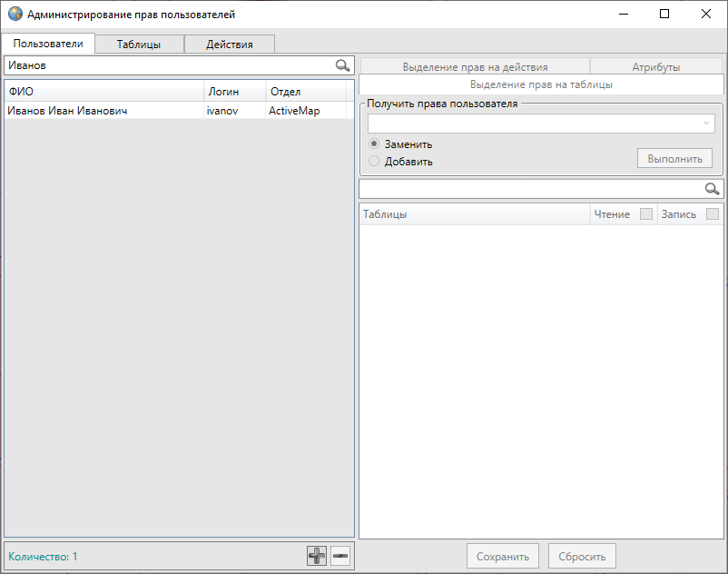Switch to the 'Таблицы' tab
728x574 pixels.
(x=139, y=45)
